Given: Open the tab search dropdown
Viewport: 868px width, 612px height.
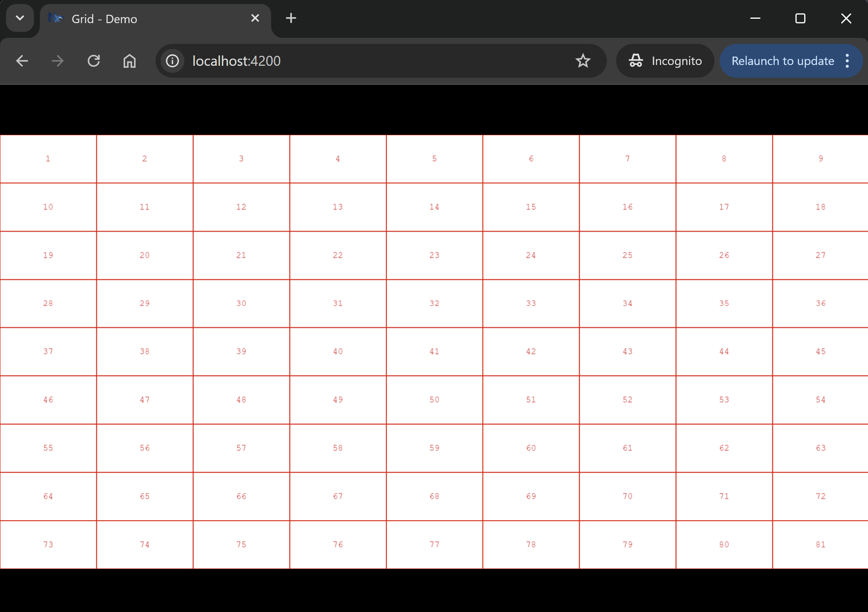Looking at the screenshot, I should (x=20, y=18).
